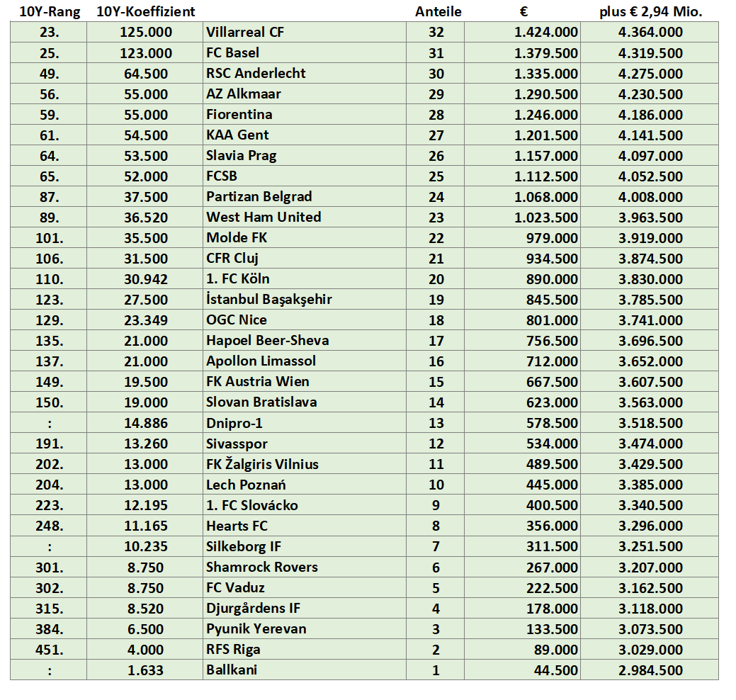The image size is (736, 700).
Task: Select the Anteile column header
Action: pos(438,11)
